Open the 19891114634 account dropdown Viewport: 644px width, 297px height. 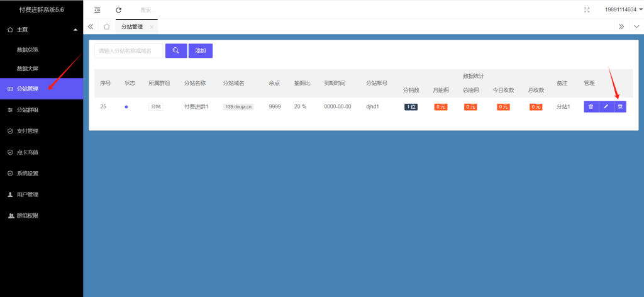click(623, 9)
